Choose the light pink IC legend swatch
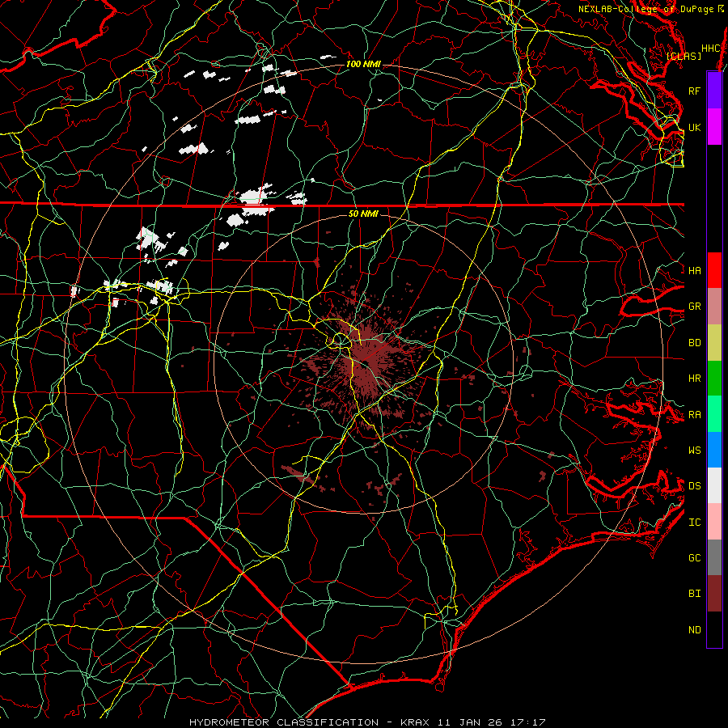This screenshot has height=728, width=728. coord(714,522)
